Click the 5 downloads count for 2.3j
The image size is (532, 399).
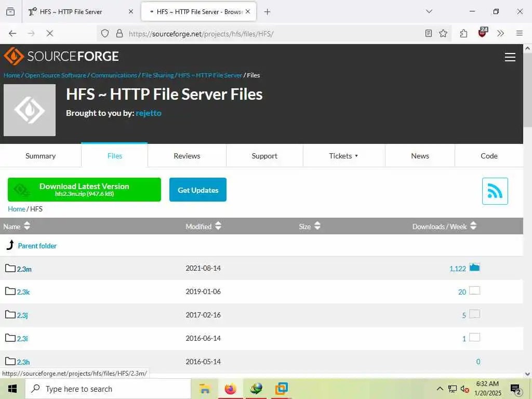pyautogui.click(x=464, y=315)
